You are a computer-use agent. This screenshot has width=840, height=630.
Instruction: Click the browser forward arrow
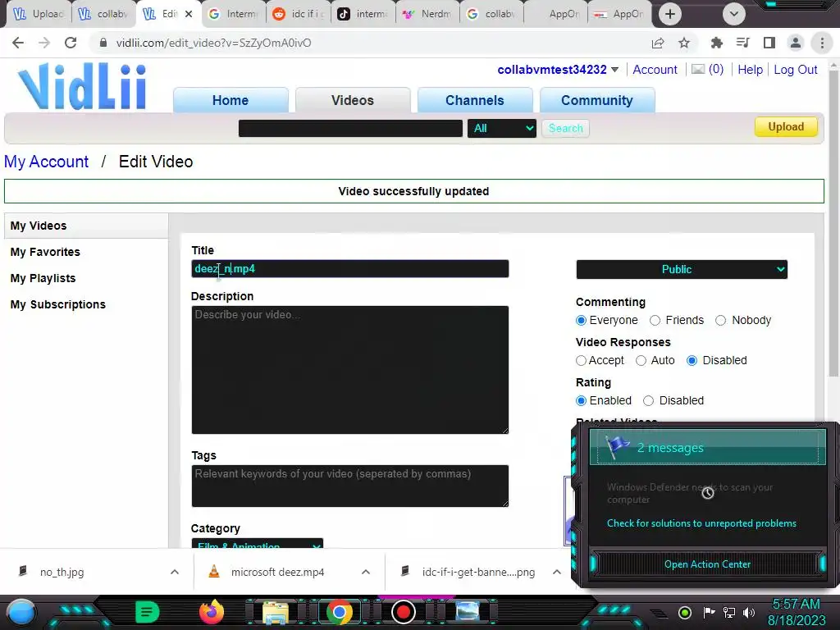coord(44,43)
